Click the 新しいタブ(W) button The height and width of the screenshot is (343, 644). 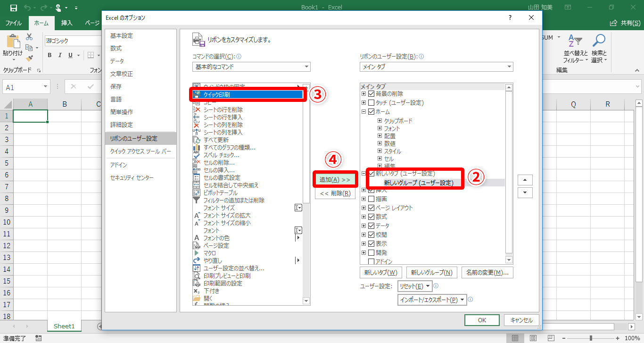point(381,273)
